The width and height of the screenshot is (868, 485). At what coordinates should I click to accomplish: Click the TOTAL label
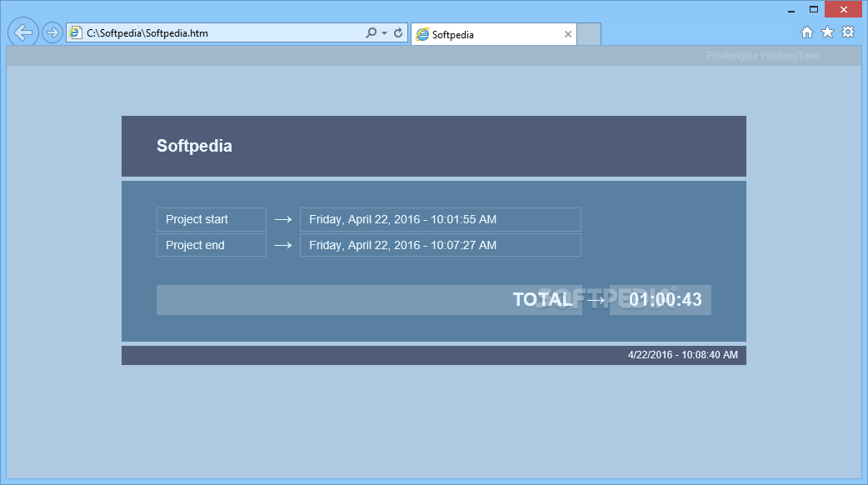pyautogui.click(x=542, y=299)
